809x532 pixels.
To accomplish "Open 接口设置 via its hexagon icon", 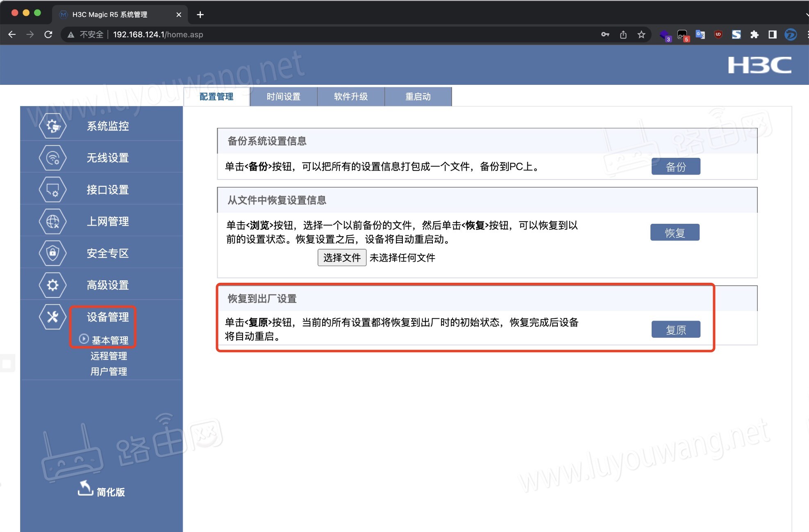I will [x=52, y=189].
